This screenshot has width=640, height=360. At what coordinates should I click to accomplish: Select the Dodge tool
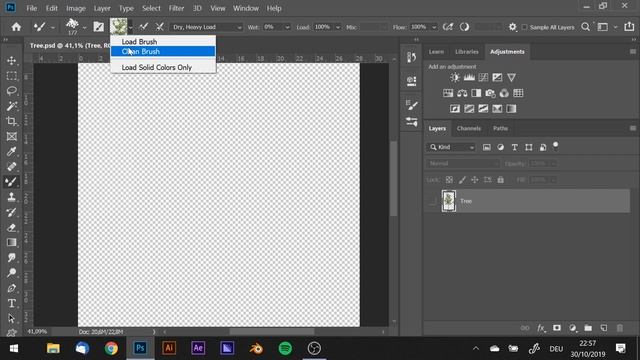(11, 273)
